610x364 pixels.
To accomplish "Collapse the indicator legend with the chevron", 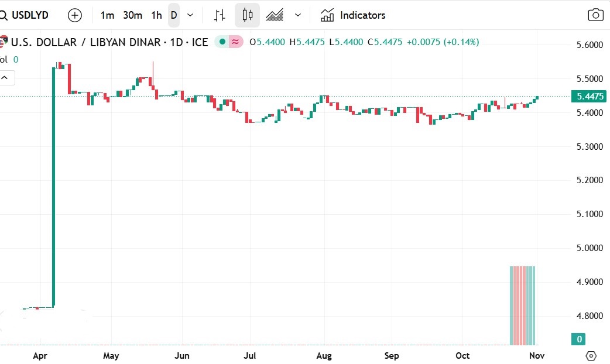I will coord(5,77).
